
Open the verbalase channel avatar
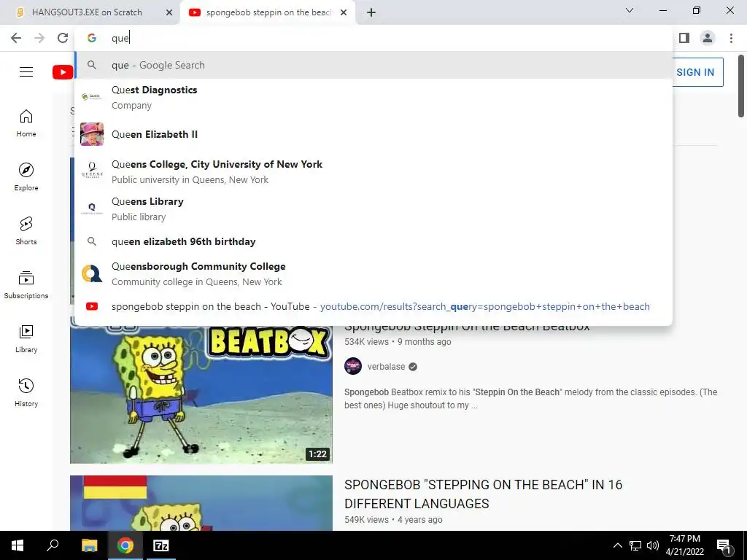point(353,366)
